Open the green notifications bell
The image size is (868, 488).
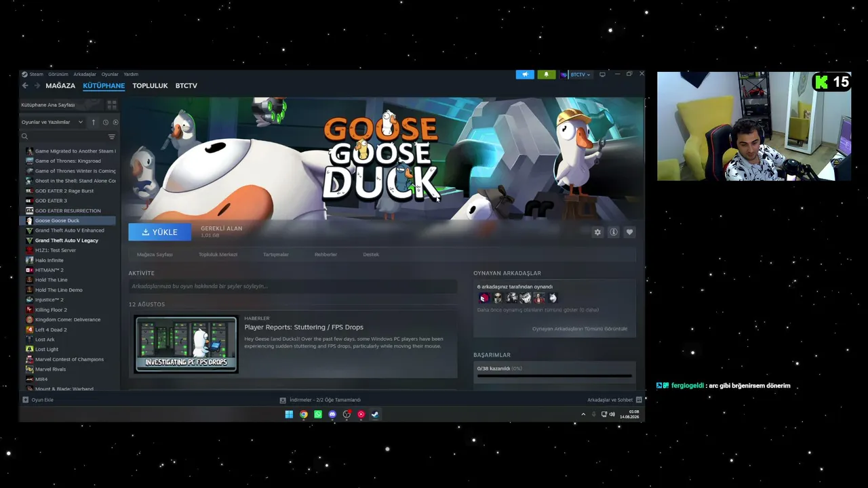[x=547, y=75]
